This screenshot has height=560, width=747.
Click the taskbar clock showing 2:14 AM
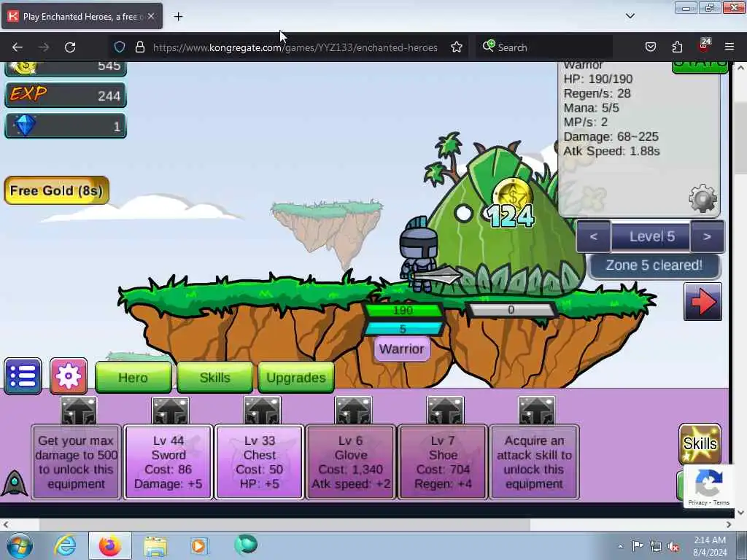[710, 546]
